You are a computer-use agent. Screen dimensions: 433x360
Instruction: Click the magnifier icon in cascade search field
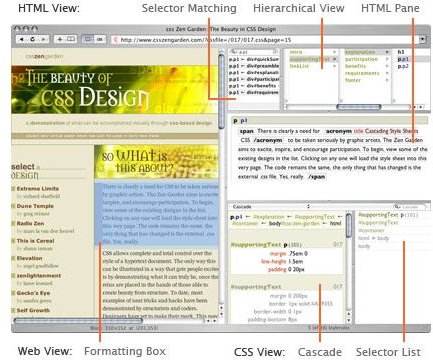click(x=397, y=207)
